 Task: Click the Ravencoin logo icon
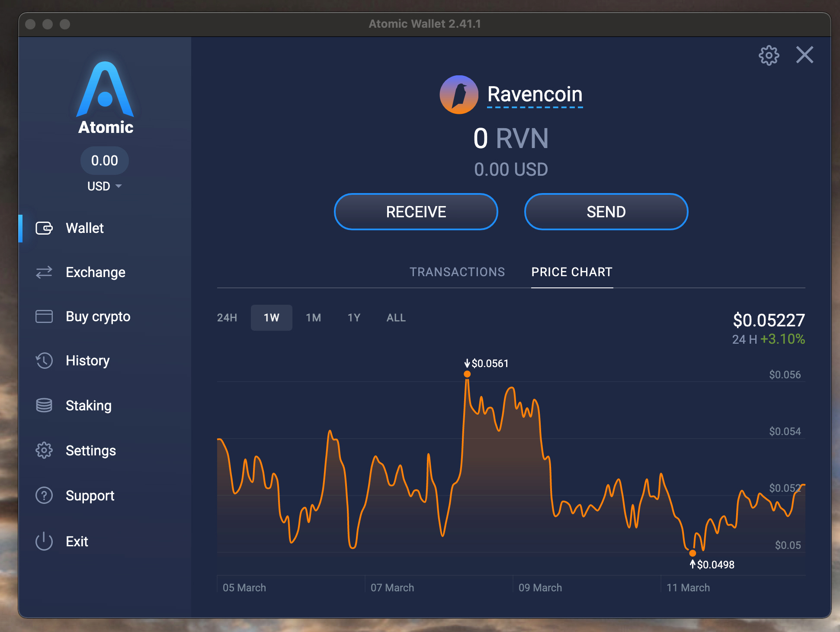tap(458, 95)
